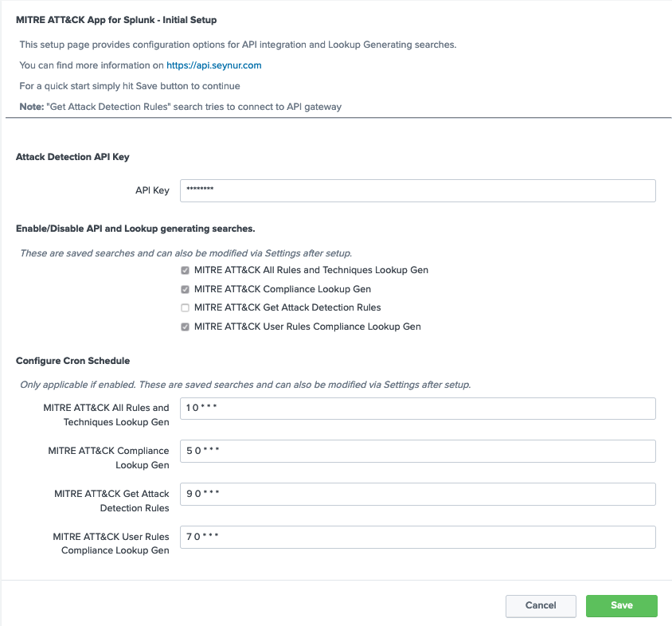Image resolution: width=672 pixels, height=626 pixels.
Task: Toggle User Rules Compliance Lookup Gen checkbox
Action: (186, 327)
